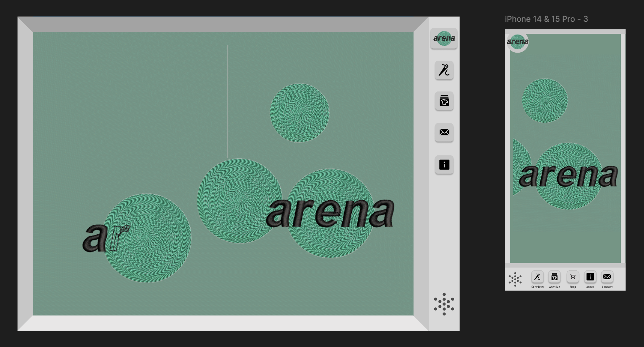Select the Archive t-shirt icon in desktop sidebar

pos(444,101)
